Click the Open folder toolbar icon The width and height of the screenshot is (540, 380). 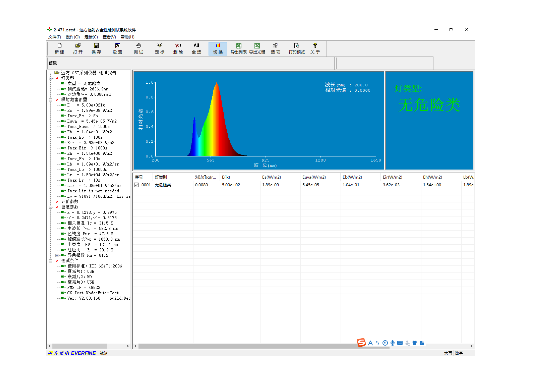click(78, 48)
